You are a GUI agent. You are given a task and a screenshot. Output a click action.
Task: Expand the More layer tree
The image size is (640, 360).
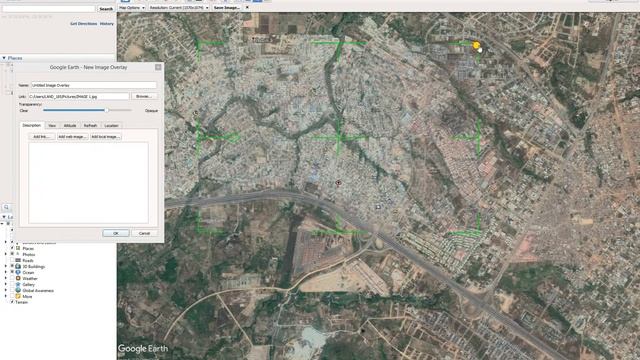click(6, 296)
